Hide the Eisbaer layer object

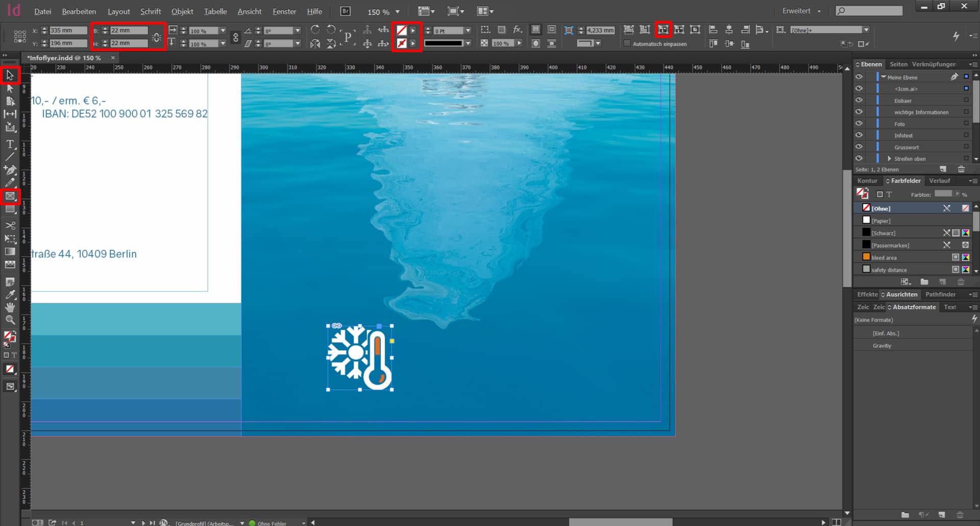coord(859,101)
